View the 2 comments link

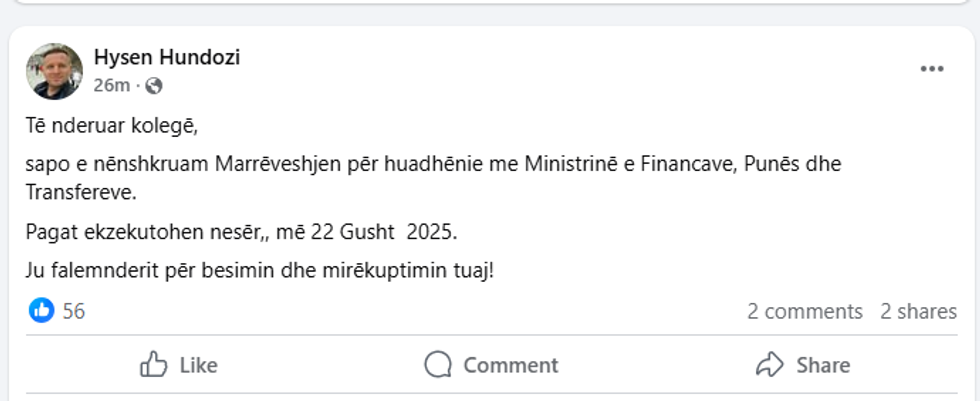[804, 311]
